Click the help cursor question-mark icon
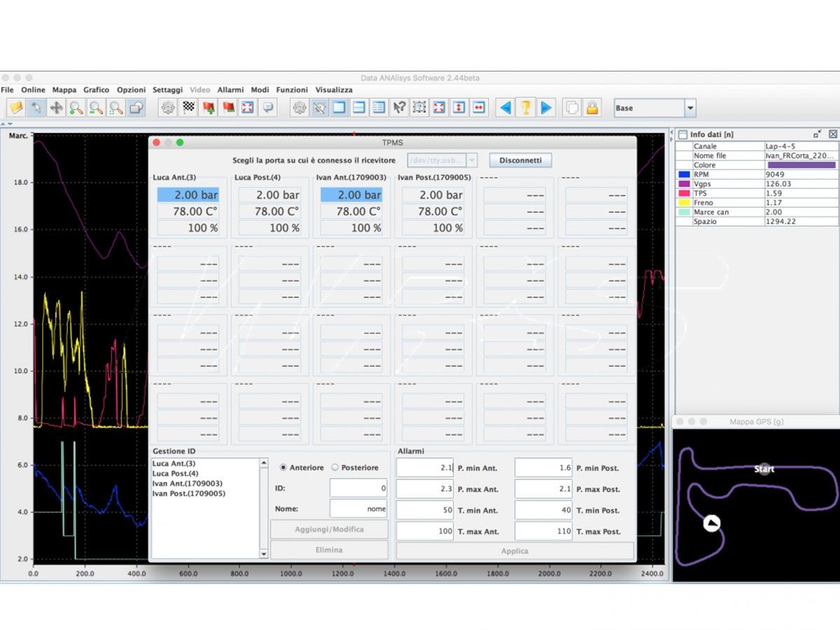This screenshot has width=840, height=630. pyautogui.click(x=399, y=108)
